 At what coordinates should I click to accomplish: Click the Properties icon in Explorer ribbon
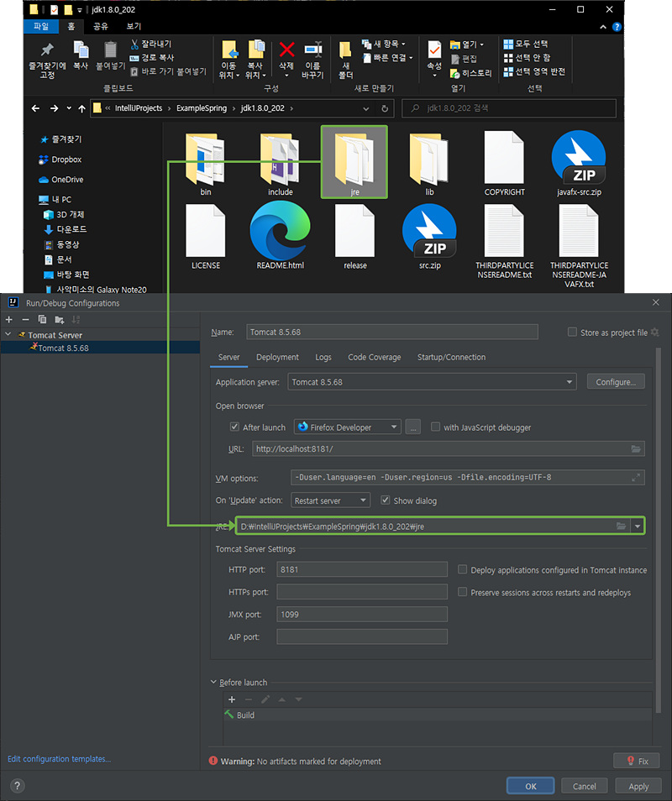tap(434, 50)
